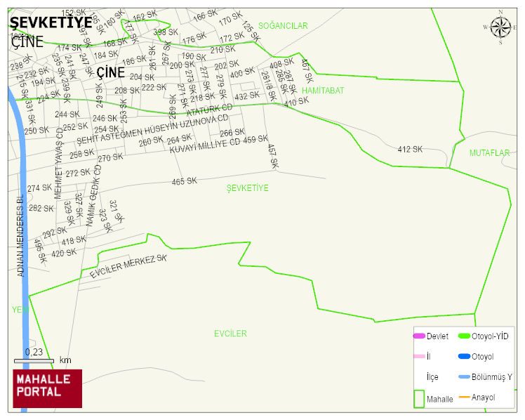Click the orange Anayol legend line

coord(464,398)
